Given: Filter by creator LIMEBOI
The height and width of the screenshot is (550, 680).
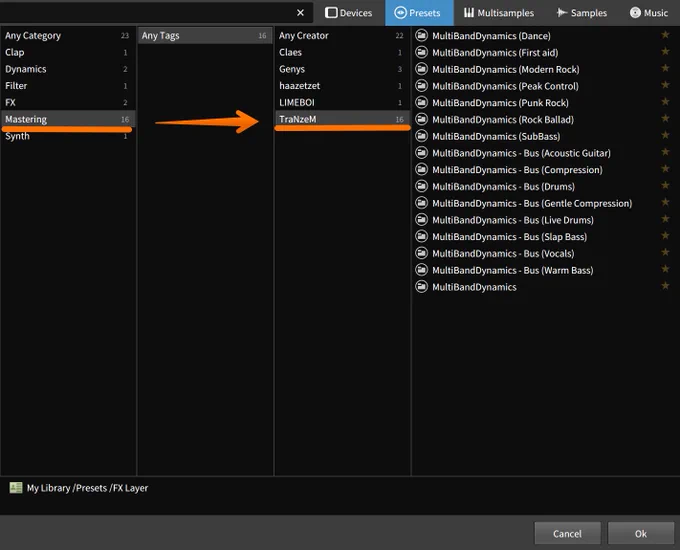Looking at the screenshot, I should click(x=342, y=103).
